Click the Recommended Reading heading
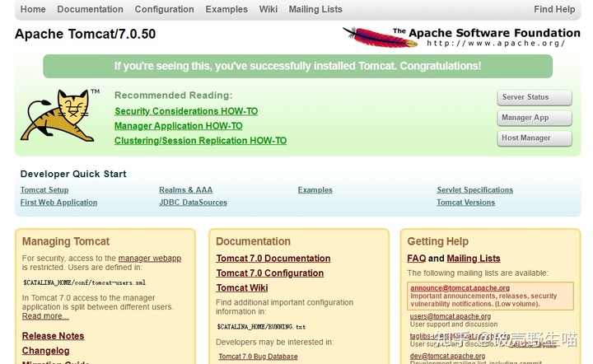This screenshot has width=593, height=364. click(x=174, y=96)
